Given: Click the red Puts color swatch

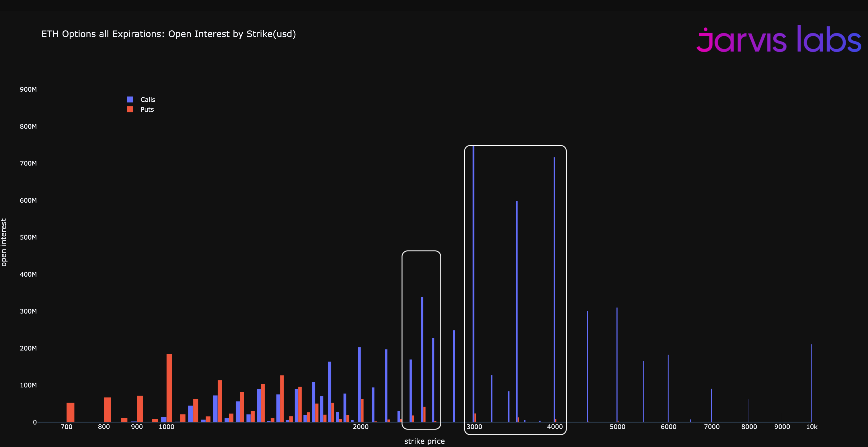Looking at the screenshot, I should pyautogui.click(x=130, y=109).
